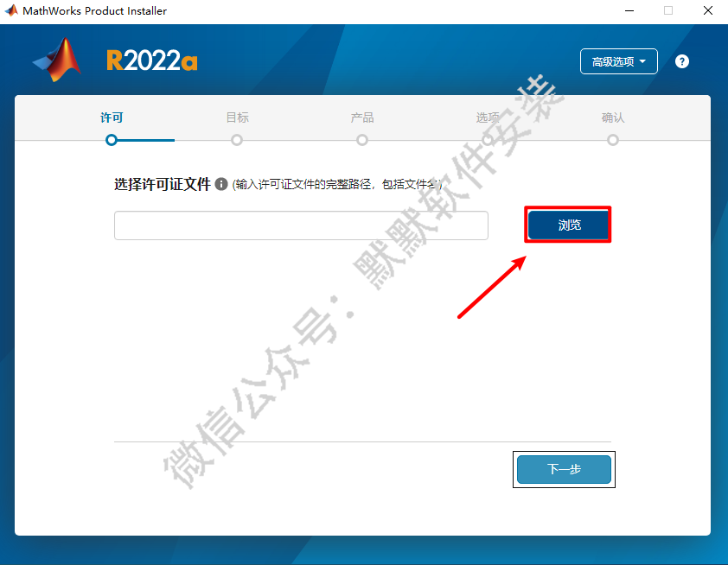Click the R2022a version logo text

[152, 60]
